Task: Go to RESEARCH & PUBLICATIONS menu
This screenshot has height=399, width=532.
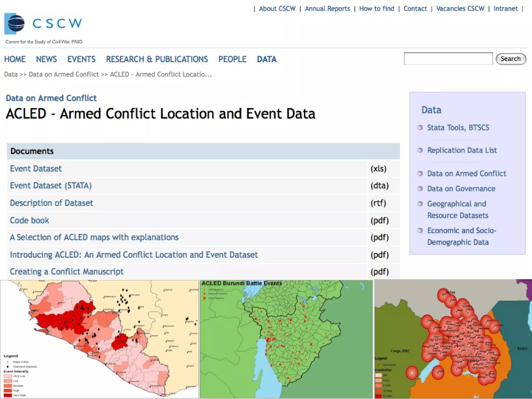Action: click(x=157, y=59)
